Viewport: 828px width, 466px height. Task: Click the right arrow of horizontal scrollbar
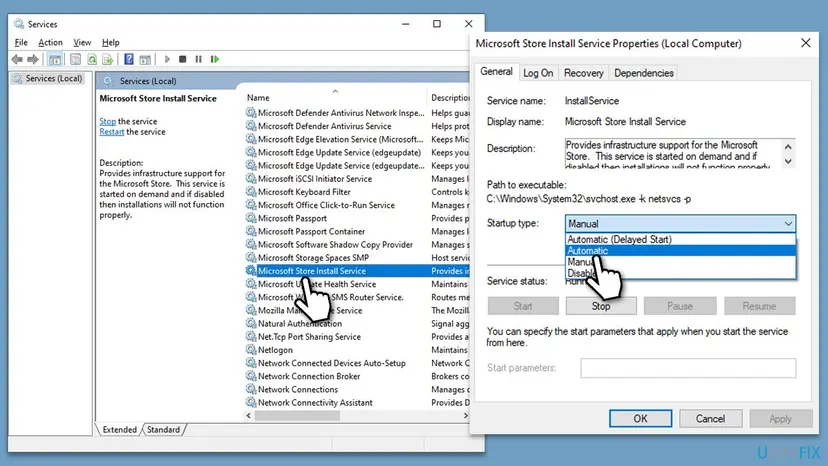point(465,416)
